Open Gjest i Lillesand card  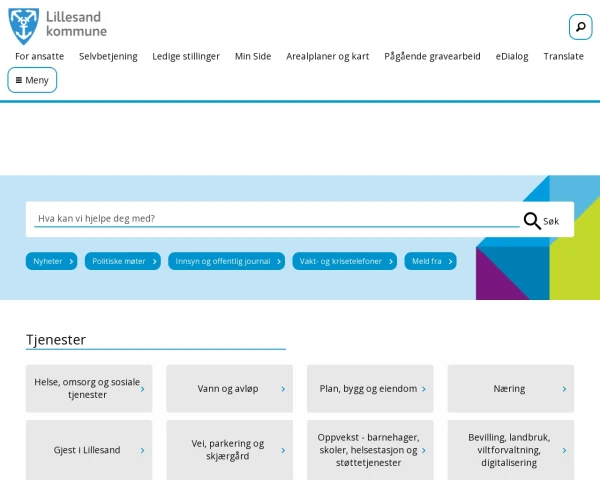tap(89, 450)
